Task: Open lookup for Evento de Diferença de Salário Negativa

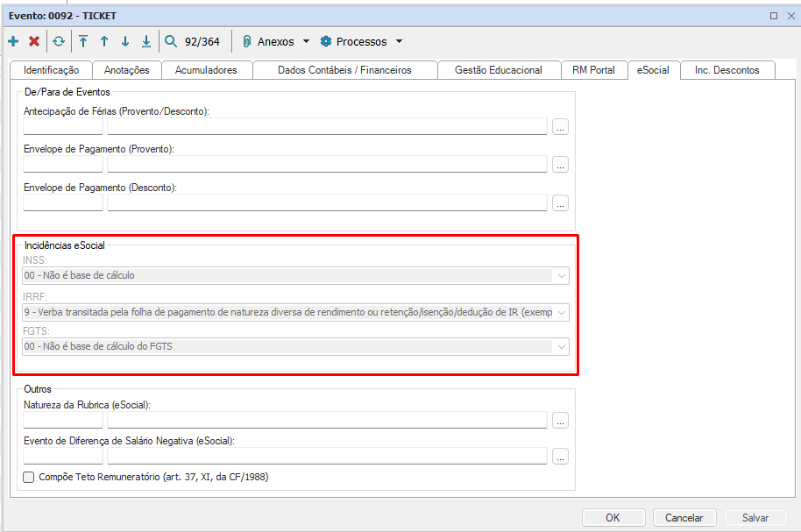Action: coord(560,456)
